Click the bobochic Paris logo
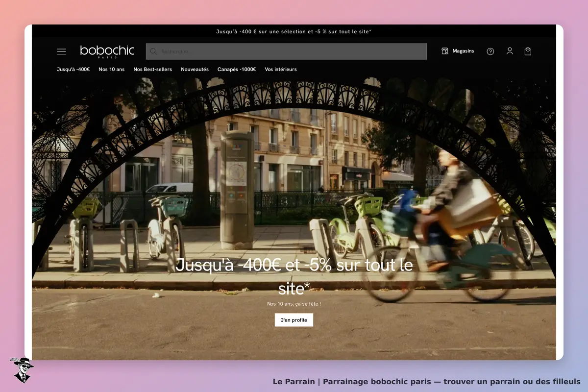 (107, 51)
